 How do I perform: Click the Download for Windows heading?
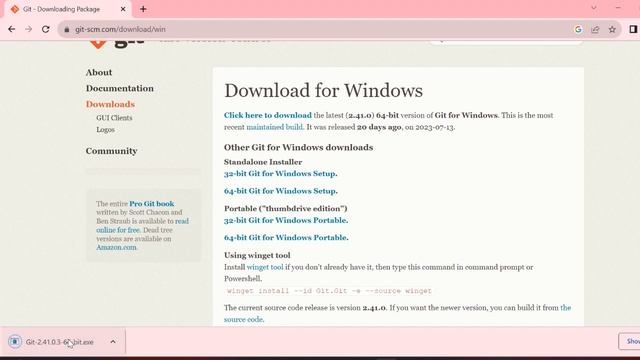(323, 91)
